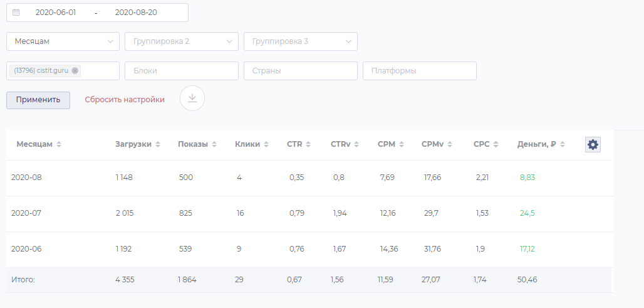Open table column settings gear icon
The height and width of the screenshot is (308, 644).
[593, 144]
